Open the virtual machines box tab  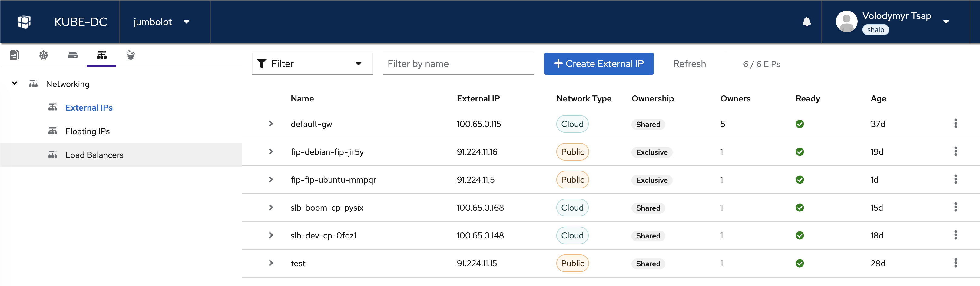coord(15,55)
